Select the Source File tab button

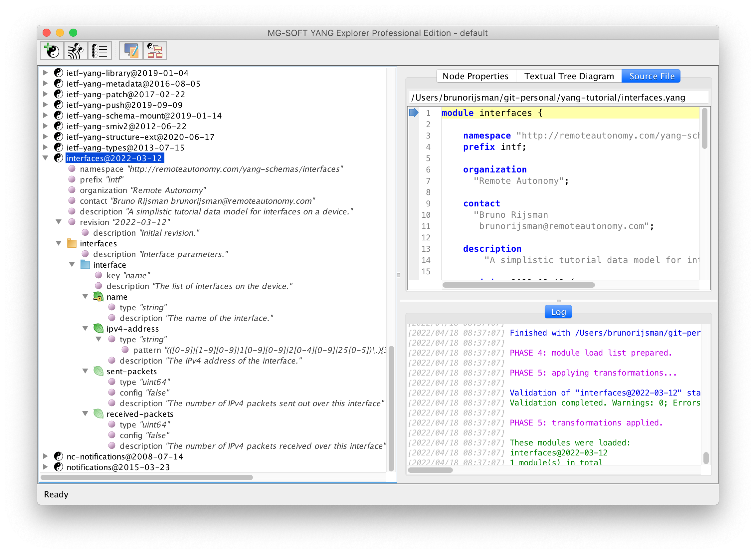pyautogui.click(x=651, y=76)
